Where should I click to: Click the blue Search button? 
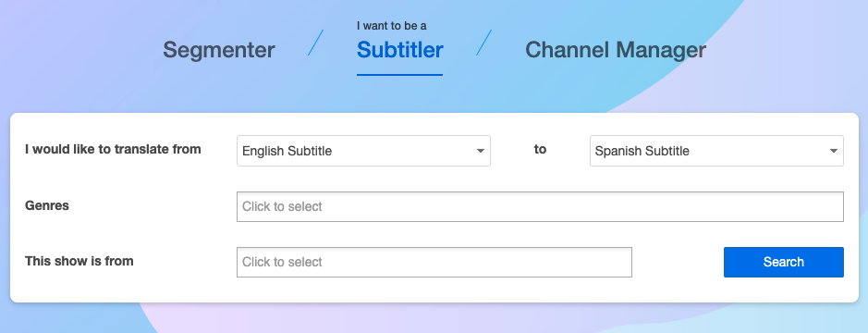[x=783, y=262]
